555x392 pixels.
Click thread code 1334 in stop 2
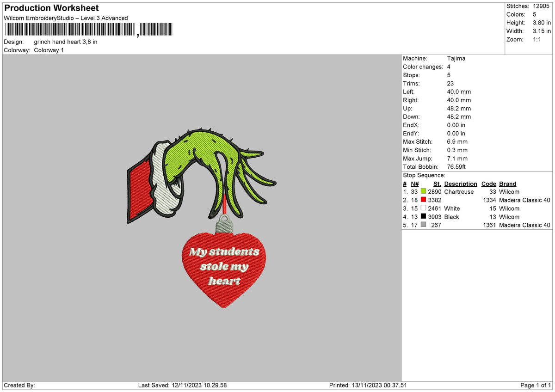click(489, 200)
